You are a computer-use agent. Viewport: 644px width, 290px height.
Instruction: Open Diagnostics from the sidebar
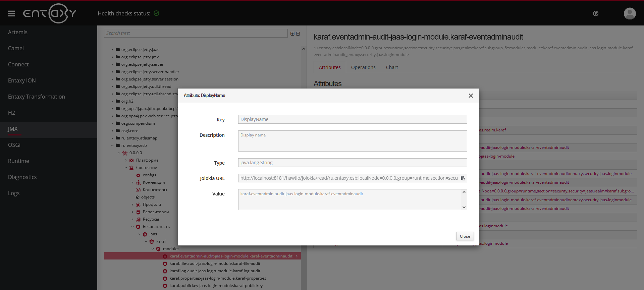(22, 177)
